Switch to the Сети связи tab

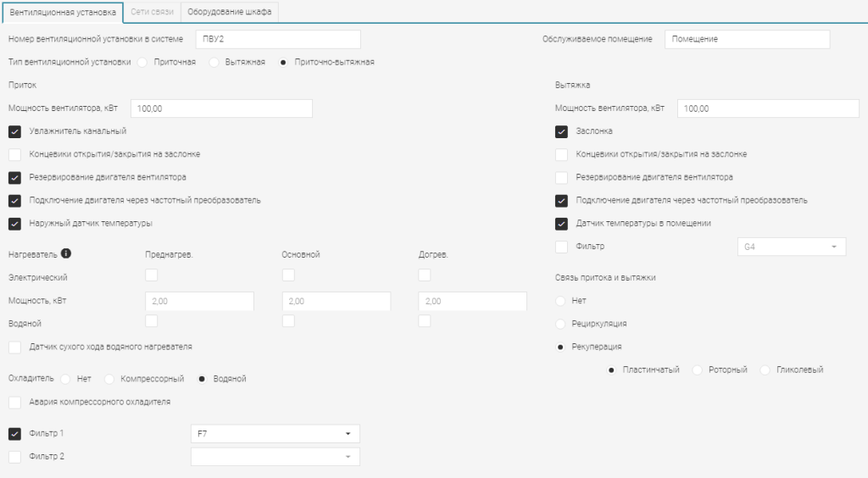pos(153,12)
